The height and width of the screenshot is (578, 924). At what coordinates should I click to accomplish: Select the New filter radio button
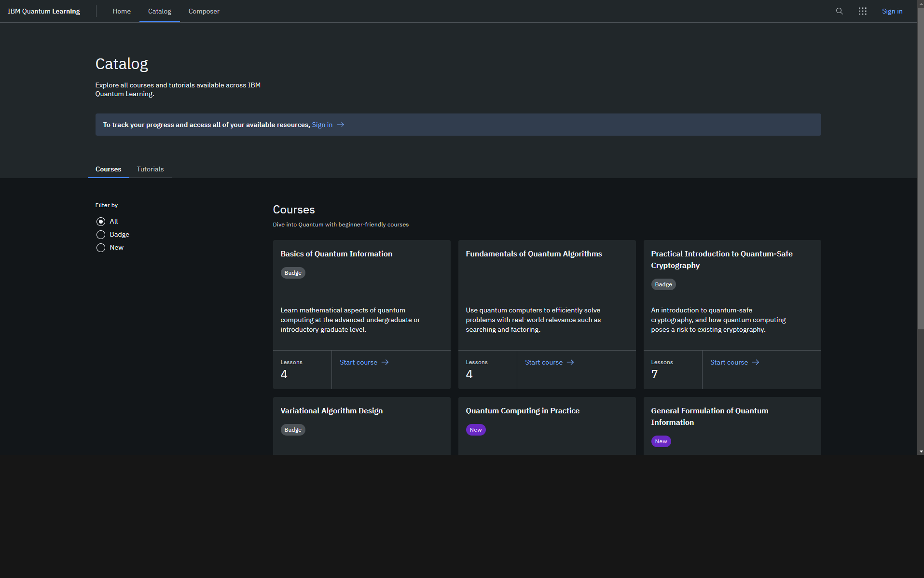101,248
